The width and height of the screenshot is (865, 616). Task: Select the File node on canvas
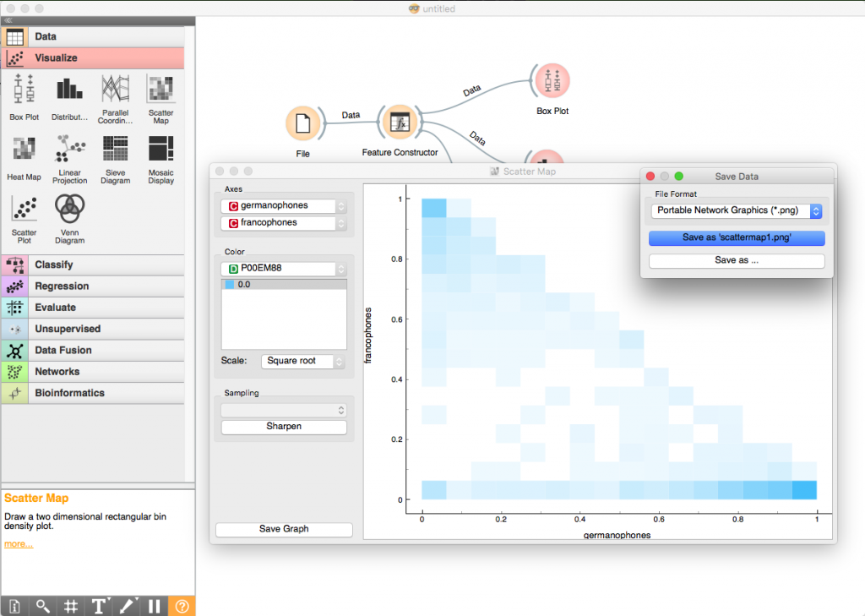click(x=303, y=123)
